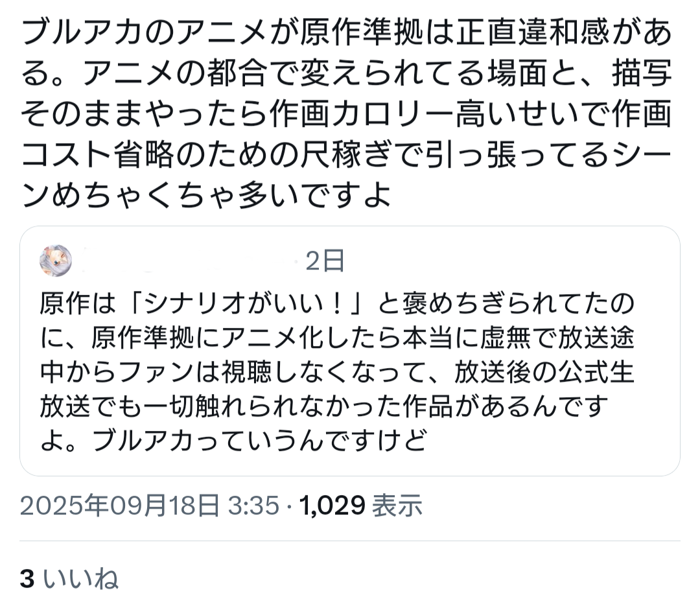Click the '3:35' post time

click(x=253, y=505)
